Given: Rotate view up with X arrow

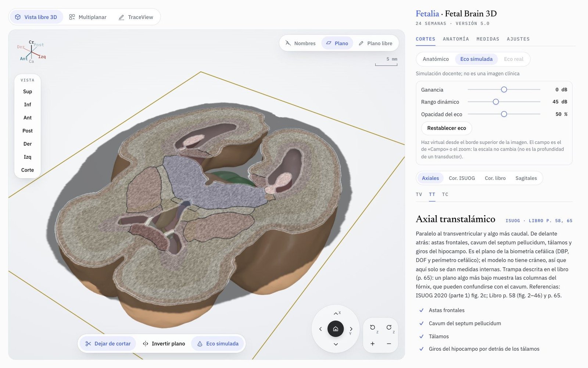Looking at the screenshot, I should coord(336,314).
